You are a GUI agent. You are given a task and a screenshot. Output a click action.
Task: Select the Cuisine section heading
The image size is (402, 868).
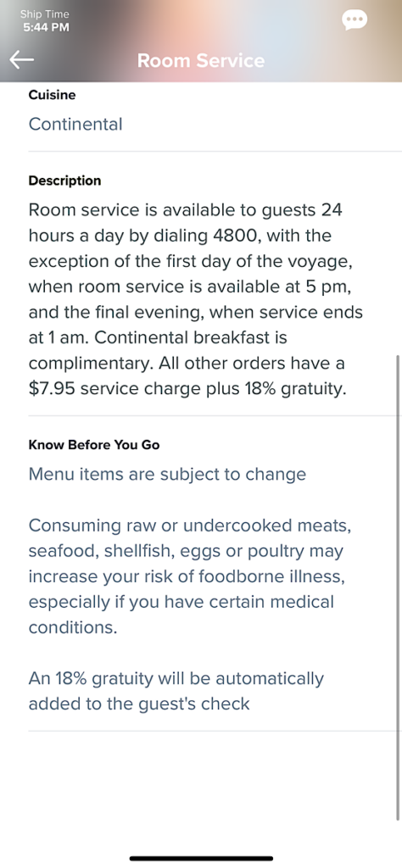[52, 95]
